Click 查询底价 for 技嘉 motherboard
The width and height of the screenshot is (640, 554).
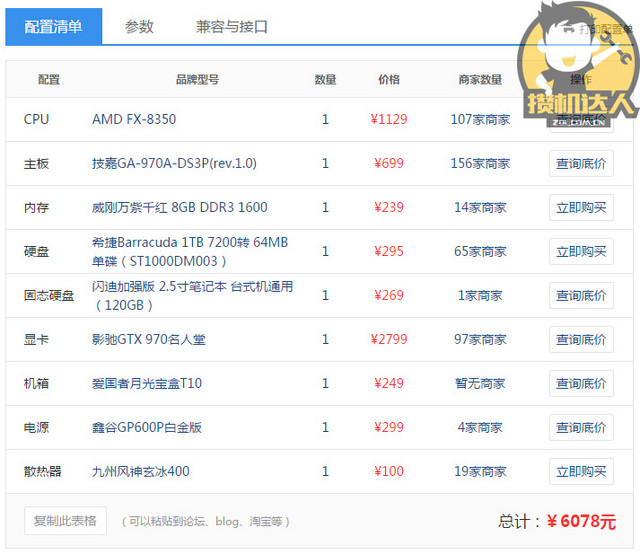click(581, 164)
